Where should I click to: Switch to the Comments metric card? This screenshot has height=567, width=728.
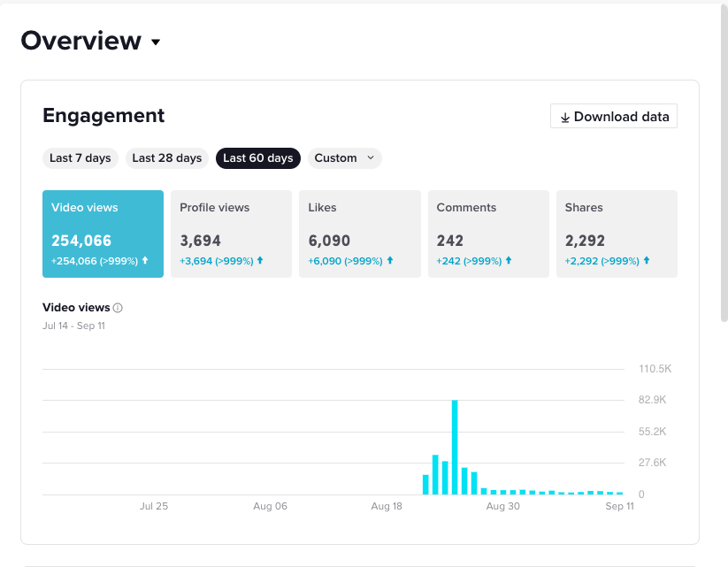pyautogui.click(x=488, y=234)
